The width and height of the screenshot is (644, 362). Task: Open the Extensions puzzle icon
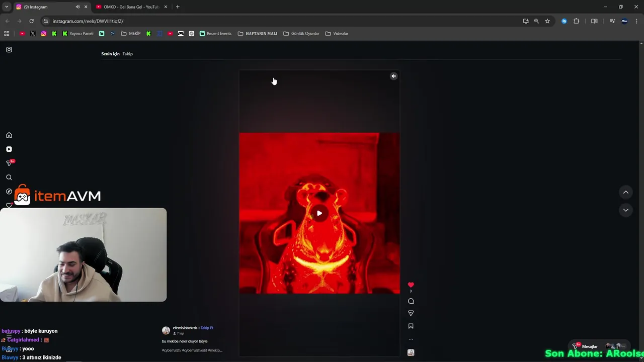577,21
